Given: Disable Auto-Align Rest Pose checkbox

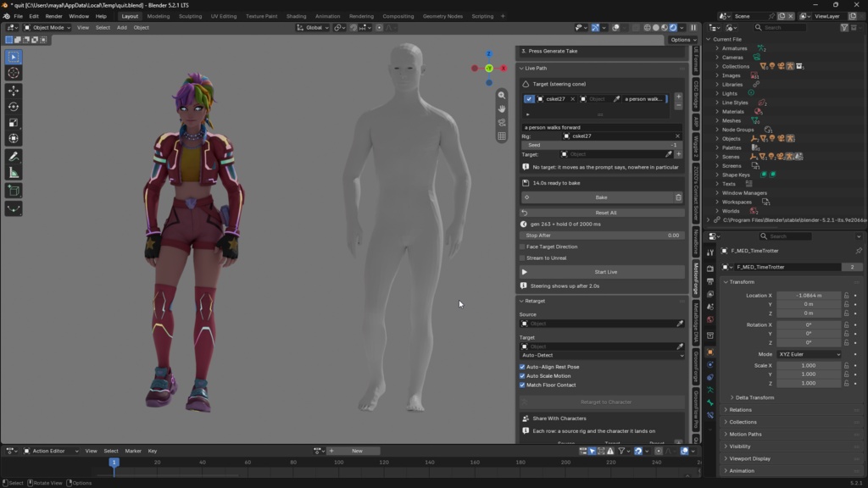Looking at the screenshot, I should pyautogui.click(x=522, y=367).
